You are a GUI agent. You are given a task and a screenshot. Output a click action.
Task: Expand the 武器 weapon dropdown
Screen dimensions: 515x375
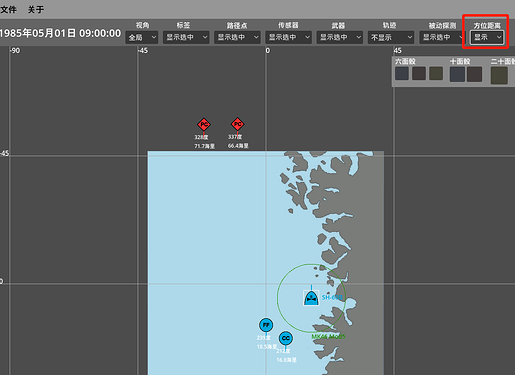pos(339,37)
